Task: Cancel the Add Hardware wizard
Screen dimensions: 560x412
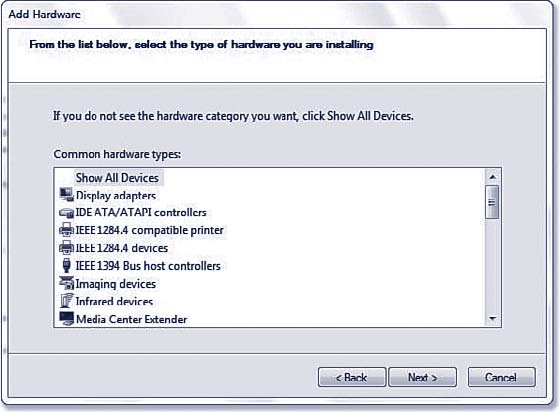Action: (501, 377)
